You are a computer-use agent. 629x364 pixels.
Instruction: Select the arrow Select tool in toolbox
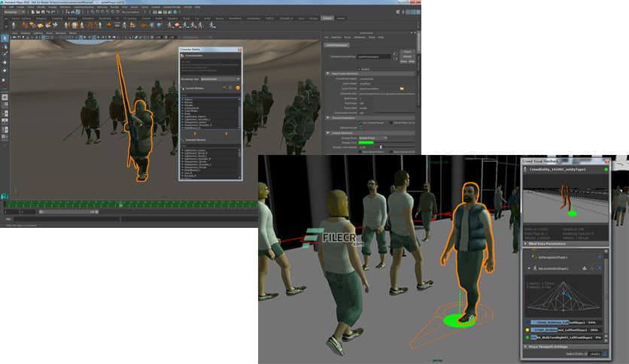[5, 38]
